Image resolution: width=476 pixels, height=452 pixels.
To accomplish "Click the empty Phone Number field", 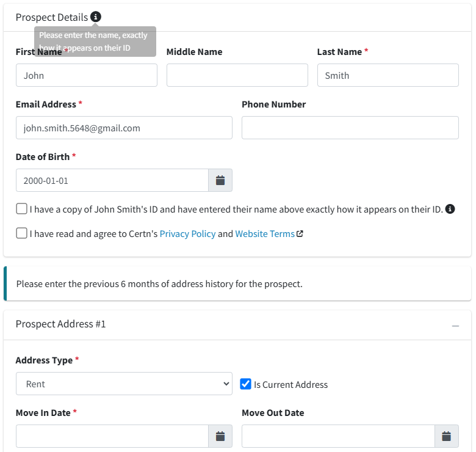I will (350, 128).
